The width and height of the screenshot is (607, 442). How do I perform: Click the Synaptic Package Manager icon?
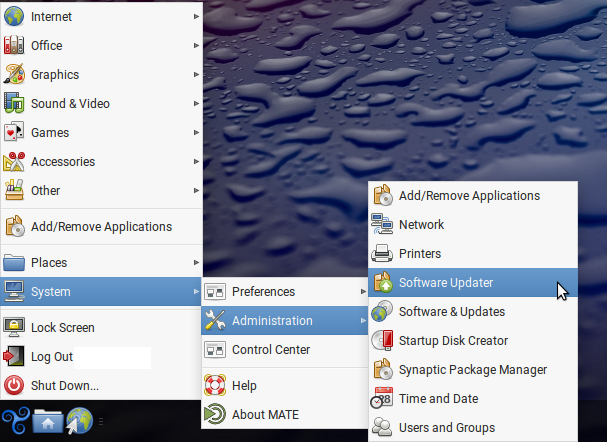[382, 370]
